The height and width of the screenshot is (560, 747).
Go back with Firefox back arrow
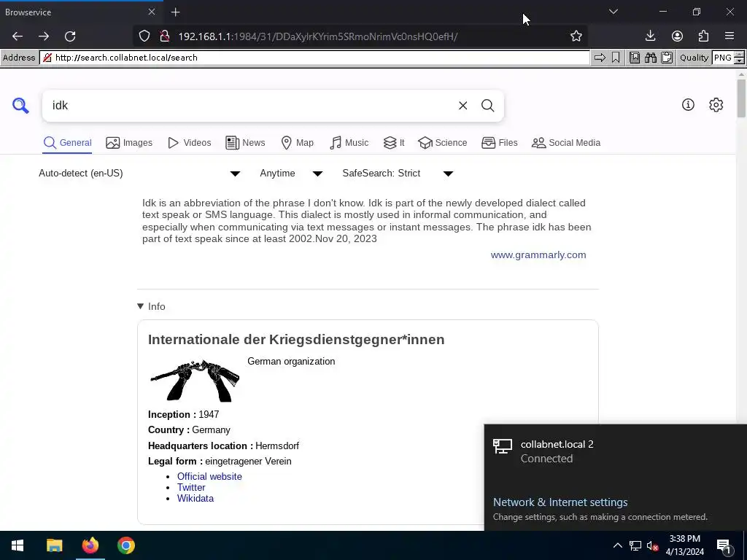18,36
